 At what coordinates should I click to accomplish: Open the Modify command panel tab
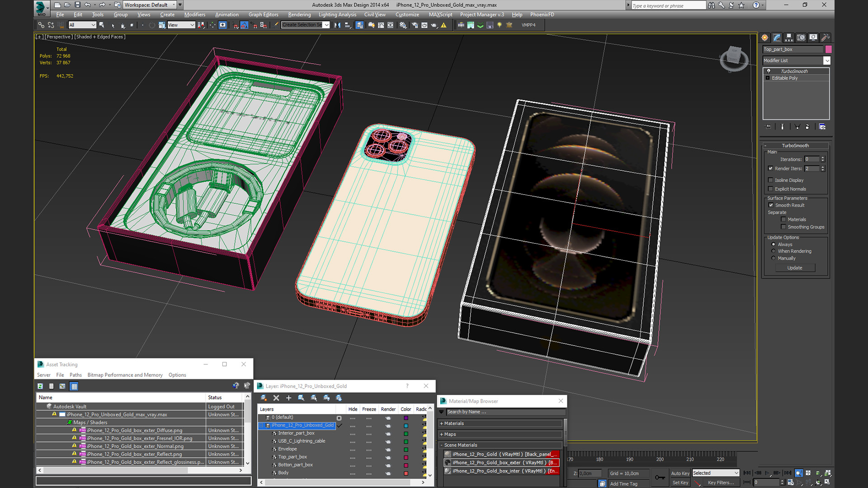click(x=777, y=38)
